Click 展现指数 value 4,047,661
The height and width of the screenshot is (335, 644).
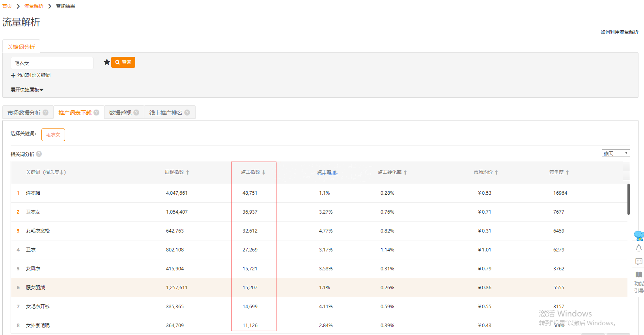[x=177, y=193]
